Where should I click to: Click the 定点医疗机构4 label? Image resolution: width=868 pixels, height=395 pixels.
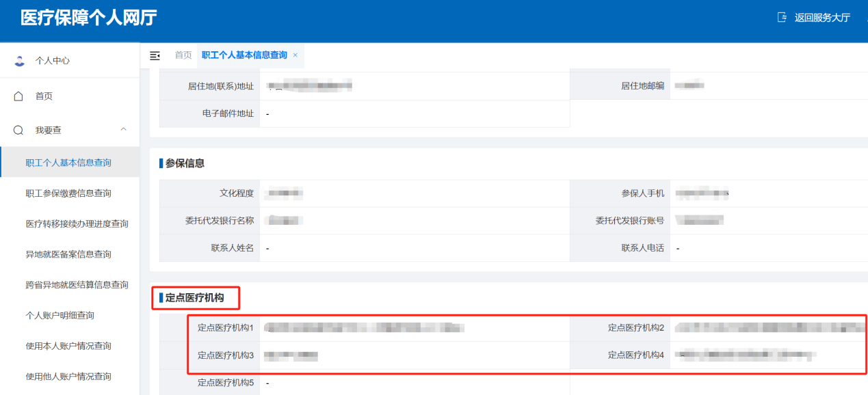pos(636,355)
